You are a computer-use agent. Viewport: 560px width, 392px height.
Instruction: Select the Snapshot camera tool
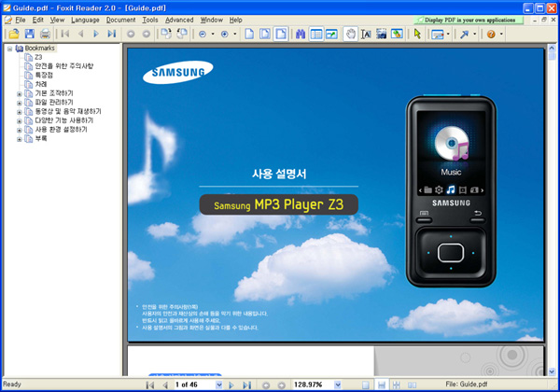[382, 34]
